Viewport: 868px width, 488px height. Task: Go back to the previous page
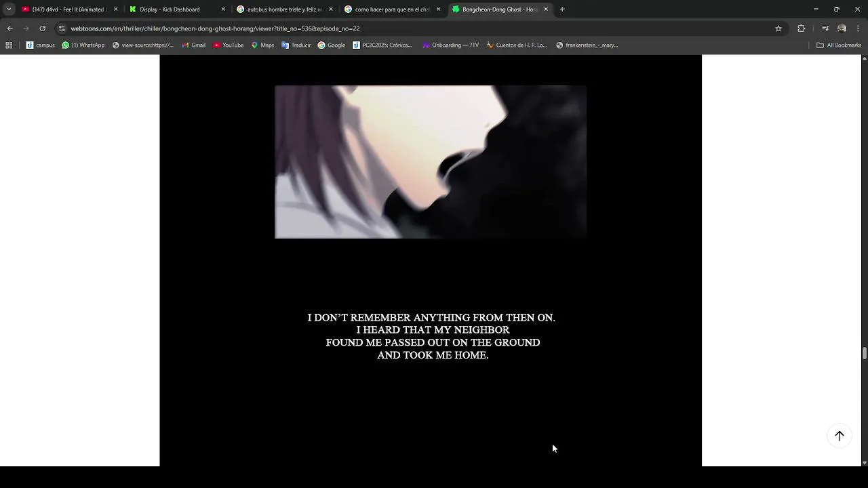9,28
